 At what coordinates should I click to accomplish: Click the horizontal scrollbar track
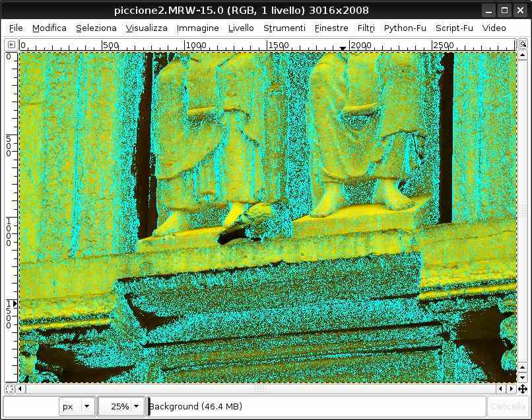[x=264, y=389]
